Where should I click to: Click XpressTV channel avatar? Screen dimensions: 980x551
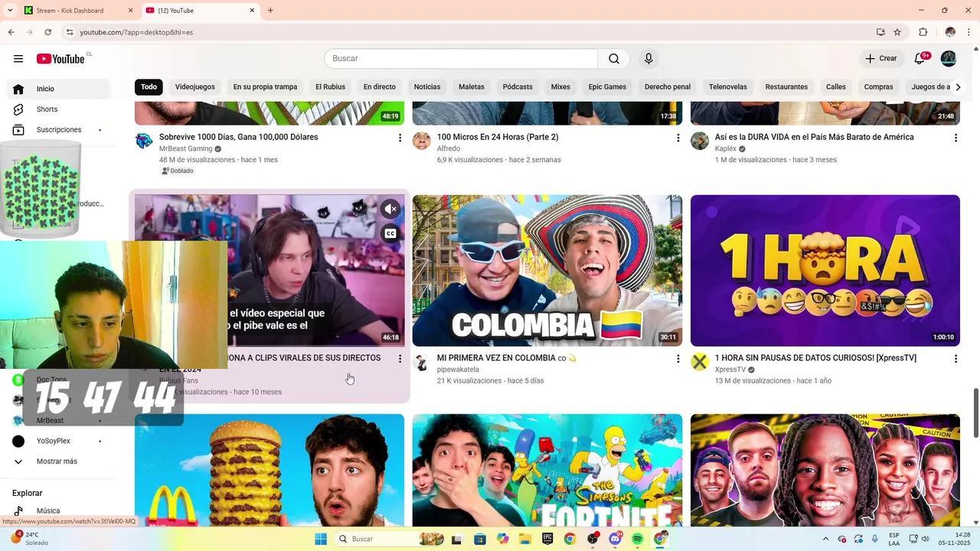point(700,362)
